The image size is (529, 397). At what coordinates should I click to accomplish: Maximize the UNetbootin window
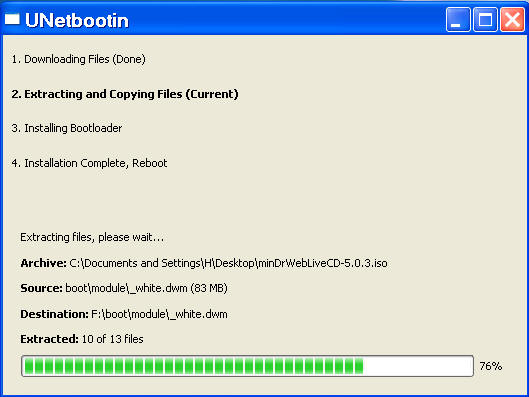pyautogui.click(x=485, y=20)
